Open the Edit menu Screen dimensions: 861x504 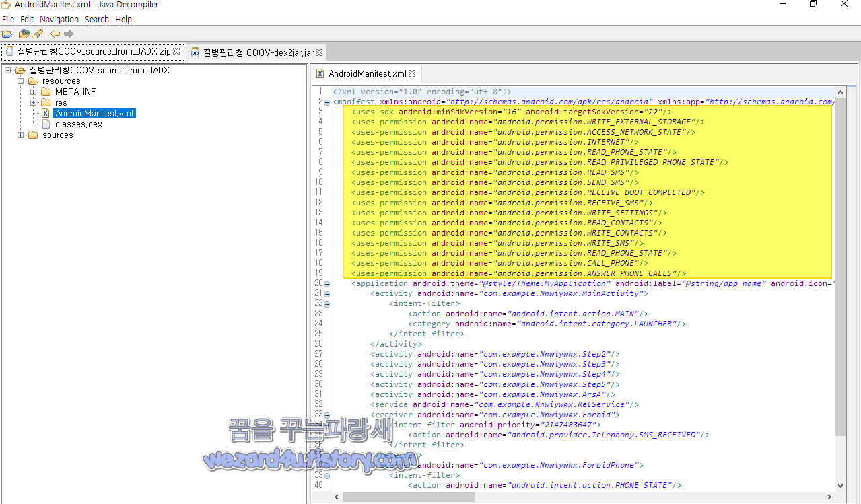click(27, 20)
